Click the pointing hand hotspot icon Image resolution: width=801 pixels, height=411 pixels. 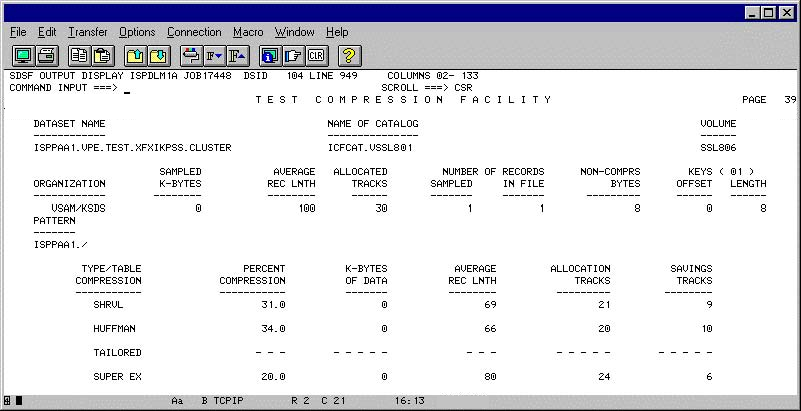pos(293,55)
